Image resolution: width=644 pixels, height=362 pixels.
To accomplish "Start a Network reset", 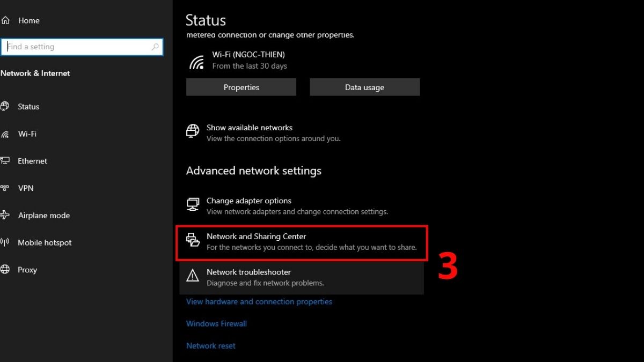I will coord(210,345).
